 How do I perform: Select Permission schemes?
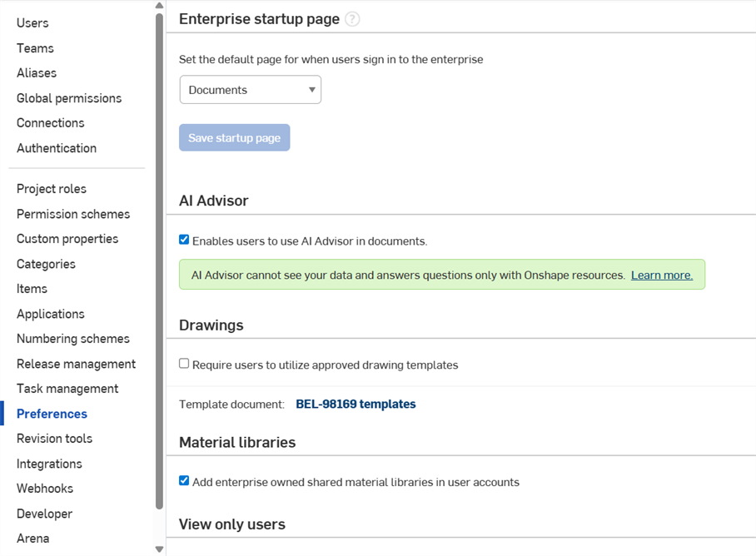73,213
